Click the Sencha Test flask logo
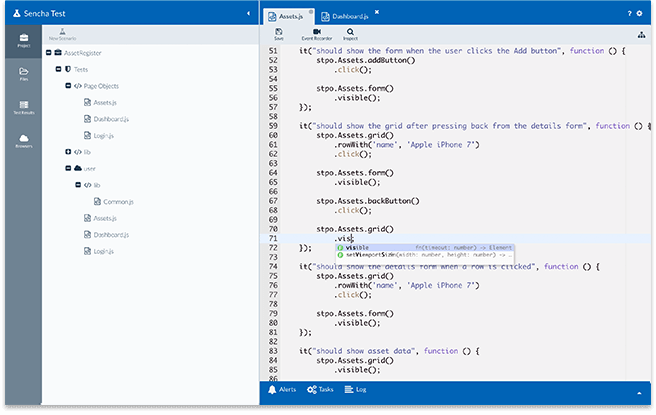This screenshot has height=415, width=656. click(x=16, y=13)
